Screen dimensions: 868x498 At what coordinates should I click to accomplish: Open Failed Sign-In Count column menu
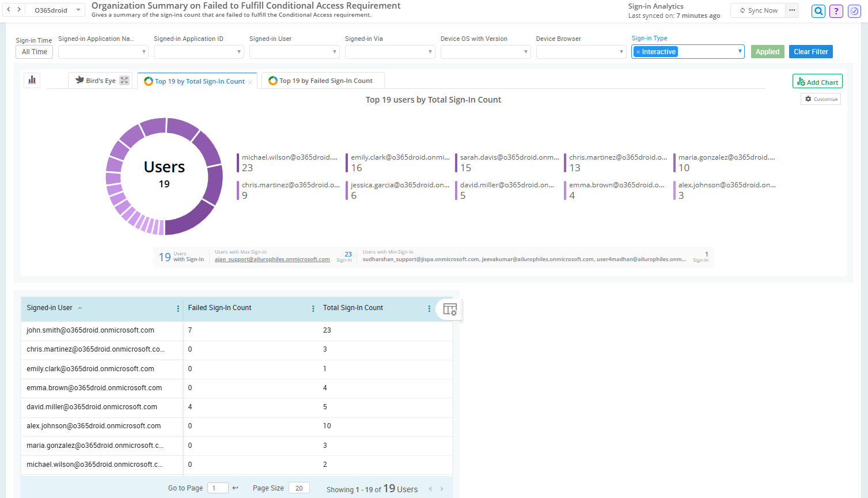(x=313, y=308)
